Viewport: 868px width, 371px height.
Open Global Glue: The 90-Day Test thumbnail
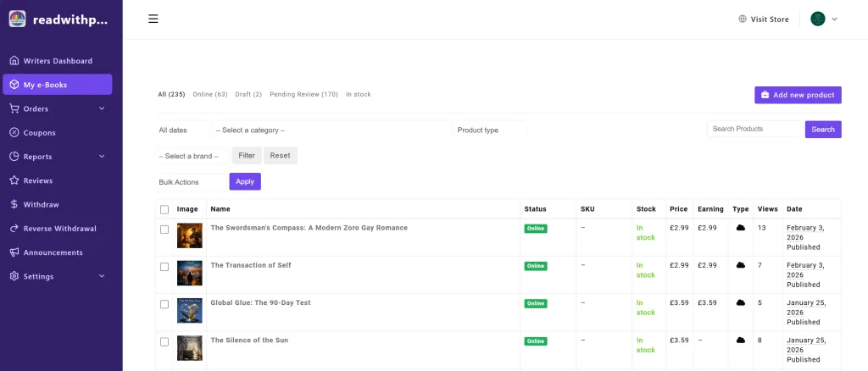coord(189,310)
